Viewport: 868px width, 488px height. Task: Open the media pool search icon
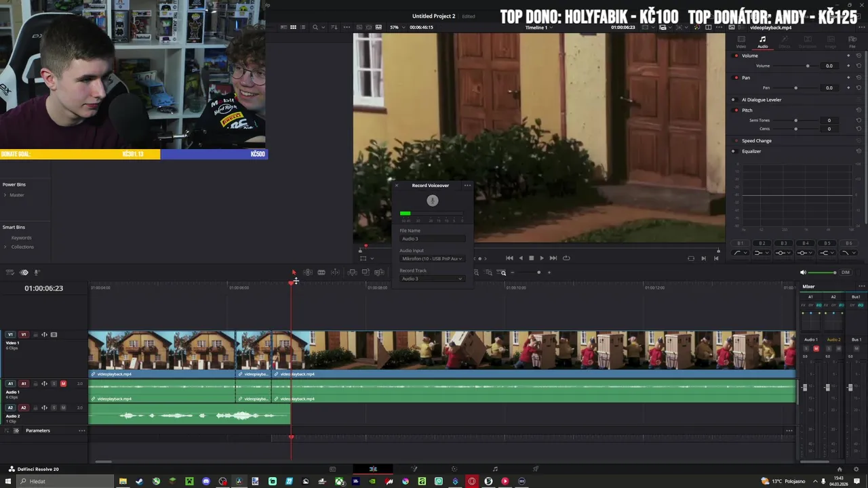coord(315,28)
